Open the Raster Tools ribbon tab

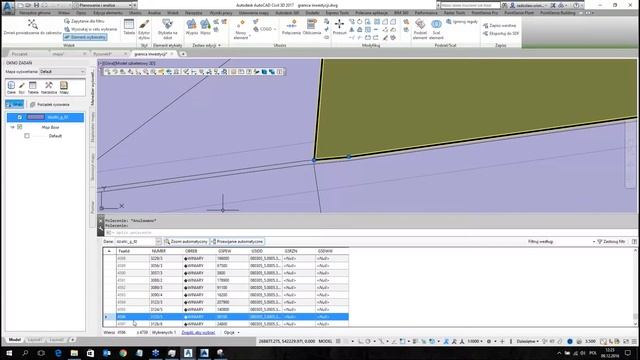(x=454, y=13)
